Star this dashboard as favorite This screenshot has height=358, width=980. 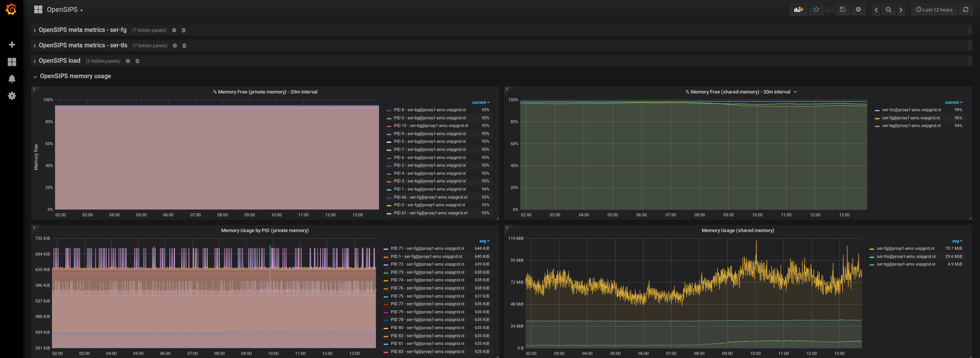click(x=816, y=10)
